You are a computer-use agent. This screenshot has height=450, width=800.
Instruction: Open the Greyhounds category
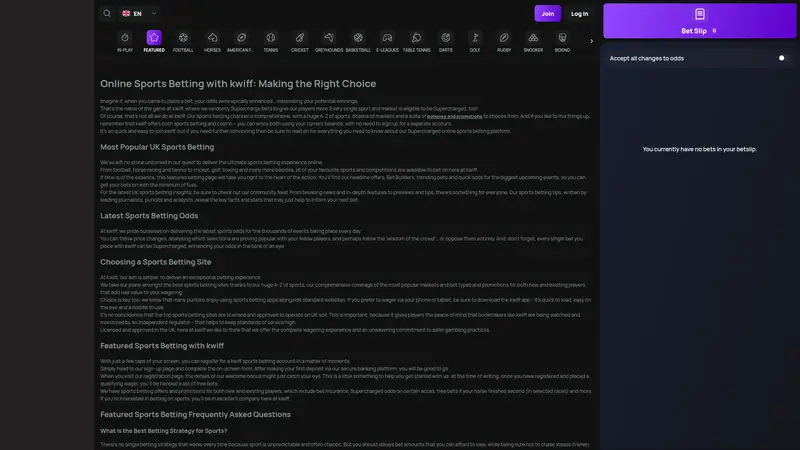pyautogui.click(x=329, y=41)
